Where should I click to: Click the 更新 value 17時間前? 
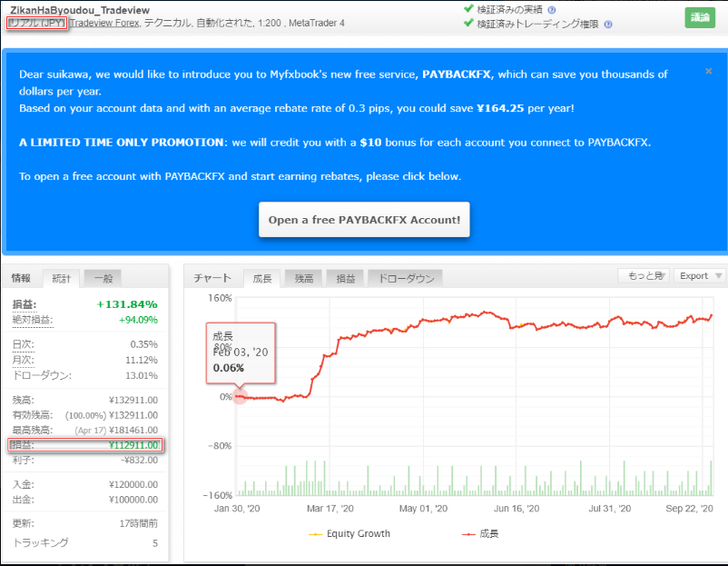[139, 523]
